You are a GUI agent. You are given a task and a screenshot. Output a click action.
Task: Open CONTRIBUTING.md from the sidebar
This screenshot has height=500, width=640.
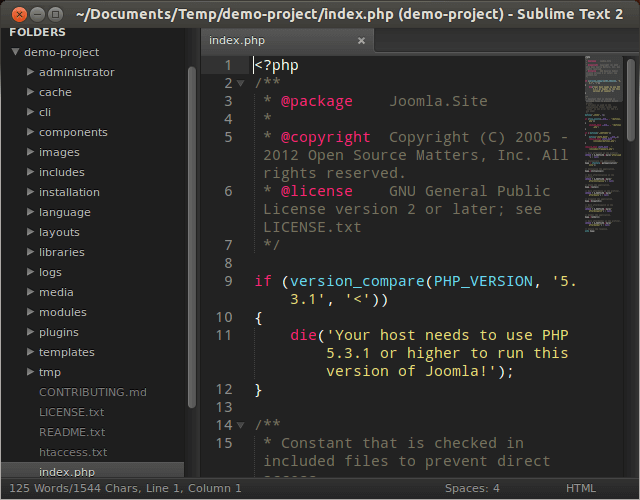pos(93,392)
